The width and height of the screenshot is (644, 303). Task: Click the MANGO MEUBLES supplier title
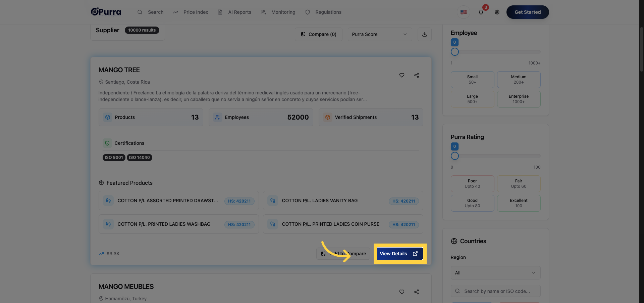(x=126, y=287)
